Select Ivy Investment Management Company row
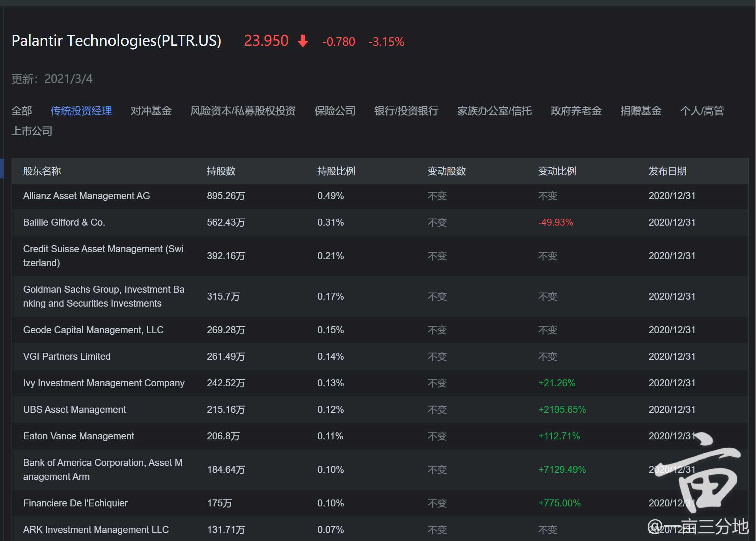The width and height of the screenshot is (756, 541). click(380, 383)
